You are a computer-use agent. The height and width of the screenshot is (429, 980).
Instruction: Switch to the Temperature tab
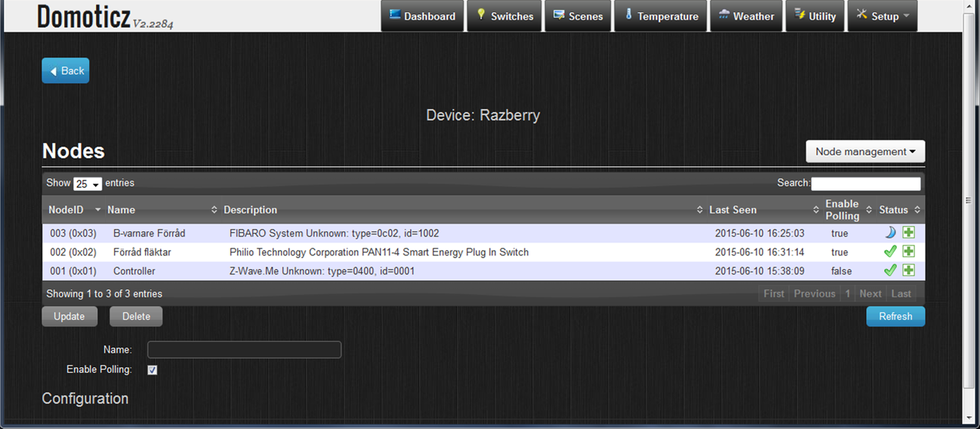tap(661, 16)
